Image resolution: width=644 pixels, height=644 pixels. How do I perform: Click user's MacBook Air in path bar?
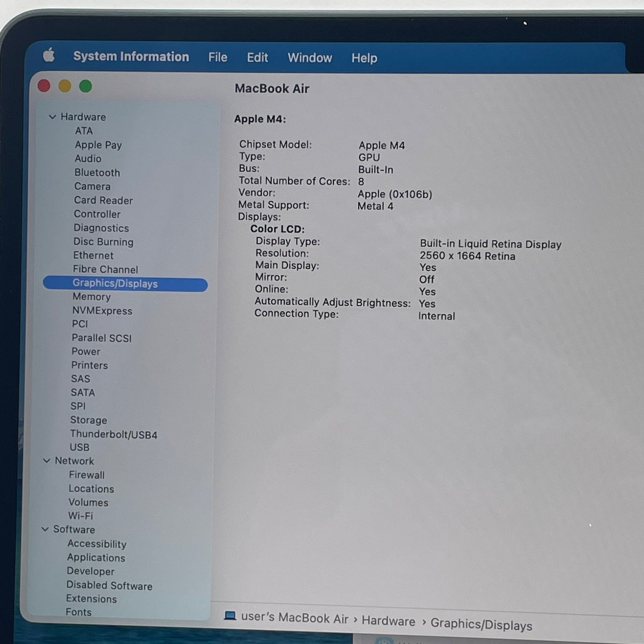click(294, 618)
